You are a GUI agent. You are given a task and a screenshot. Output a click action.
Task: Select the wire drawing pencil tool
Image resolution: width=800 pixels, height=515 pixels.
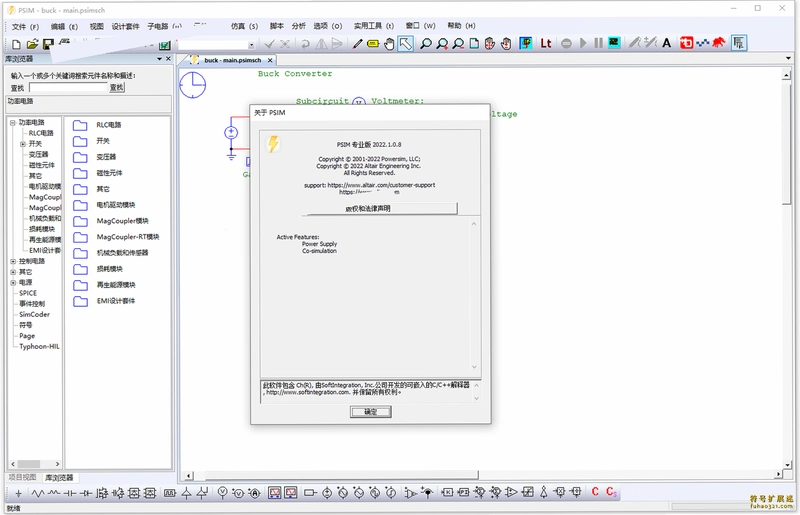tap(357, 44)
